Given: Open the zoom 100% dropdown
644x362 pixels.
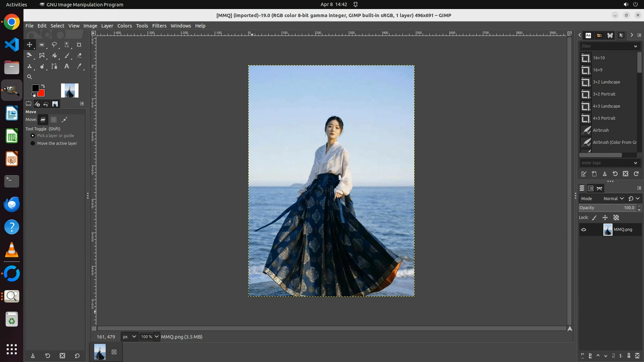Looking at the screenshot, I should 157,337.
